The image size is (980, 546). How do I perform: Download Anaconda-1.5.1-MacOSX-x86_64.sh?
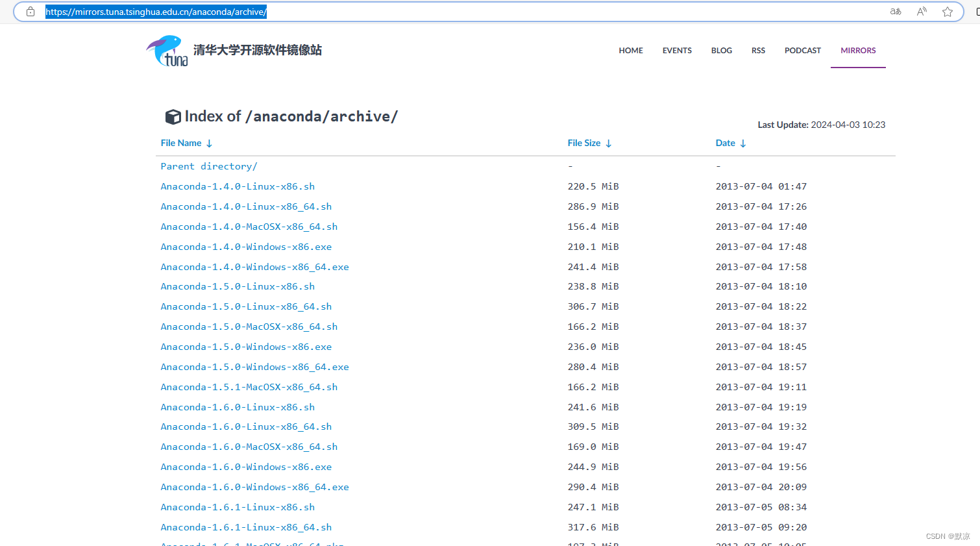pos(249,388)
